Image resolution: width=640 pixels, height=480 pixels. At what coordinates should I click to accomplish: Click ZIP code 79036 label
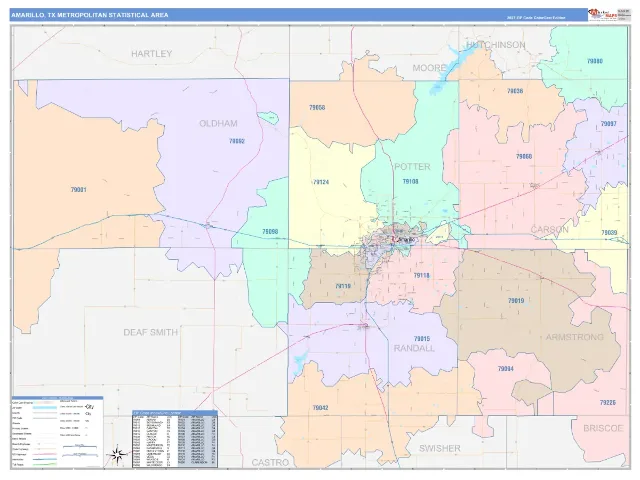click(x=515, y=91)
